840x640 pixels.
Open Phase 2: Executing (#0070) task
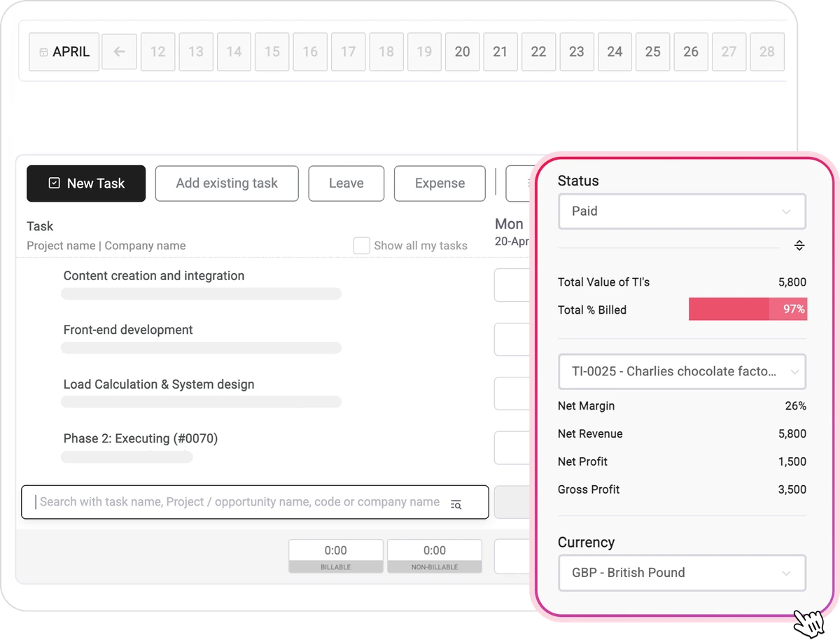pyautogui.click(x=141, y=438)
